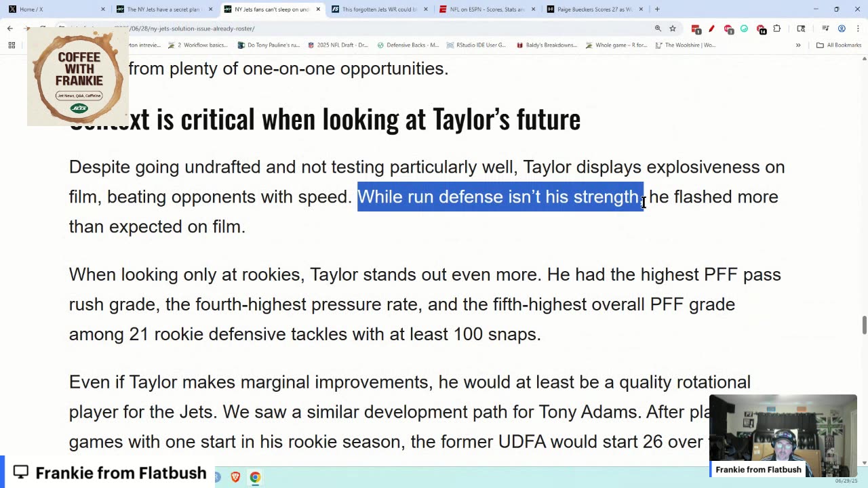Screen dimensions: 868x488
Task: Close the Paige Bueckers tab
Action: (641, 9)
